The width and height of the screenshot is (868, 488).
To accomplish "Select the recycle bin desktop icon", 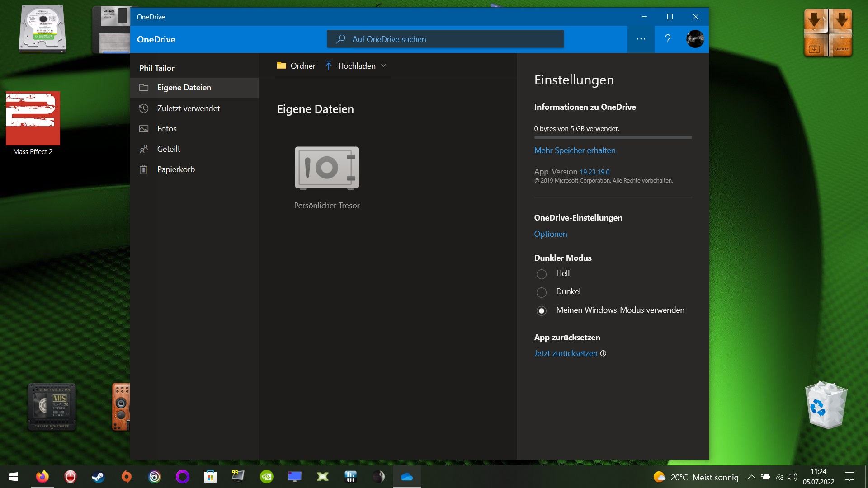I will click(x=826, y=405).
